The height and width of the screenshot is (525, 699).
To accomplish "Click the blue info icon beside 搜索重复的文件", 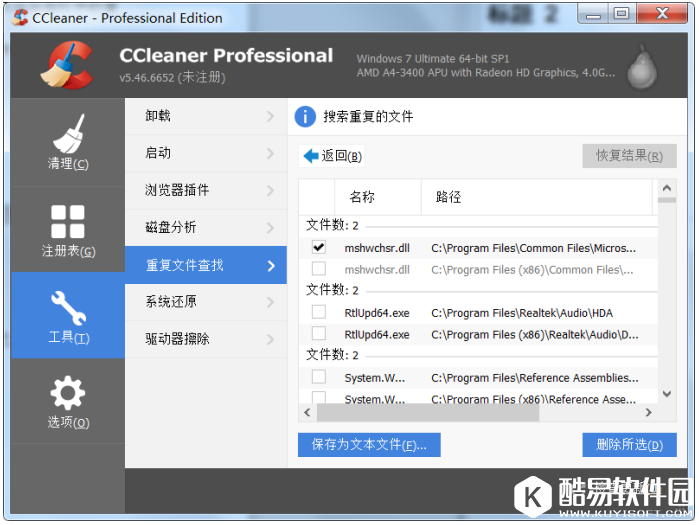I will pos(305,117).
